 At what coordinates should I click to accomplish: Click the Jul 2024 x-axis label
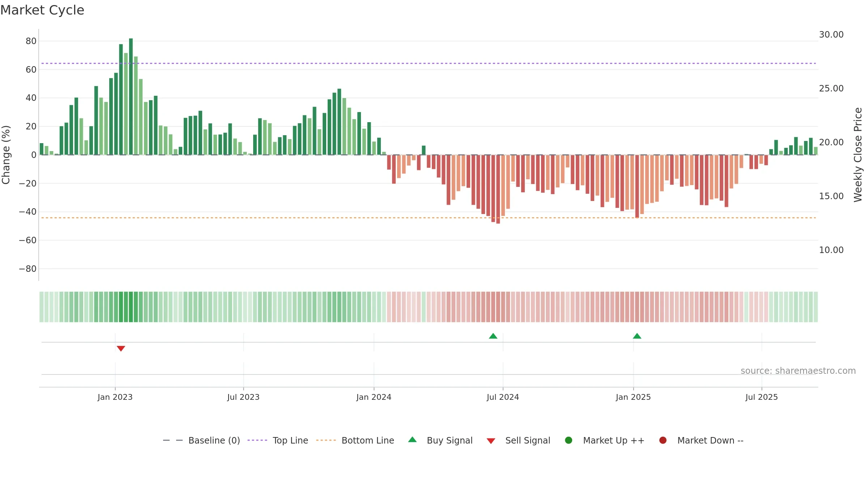[x=503, y=397]
